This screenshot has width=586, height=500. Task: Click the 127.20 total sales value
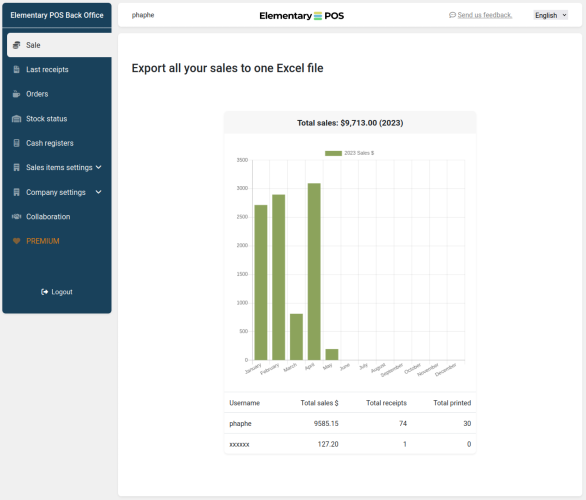[328, 444]
